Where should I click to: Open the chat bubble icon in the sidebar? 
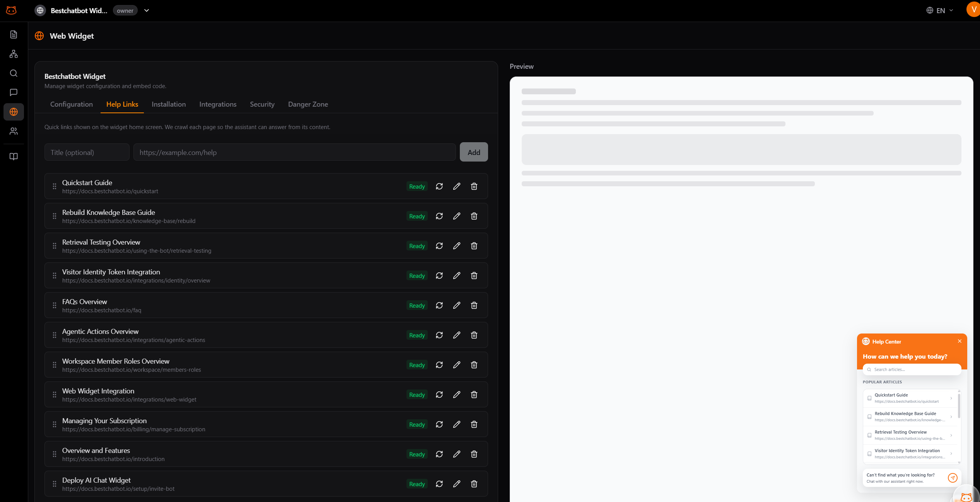click(x=14, y=92)
